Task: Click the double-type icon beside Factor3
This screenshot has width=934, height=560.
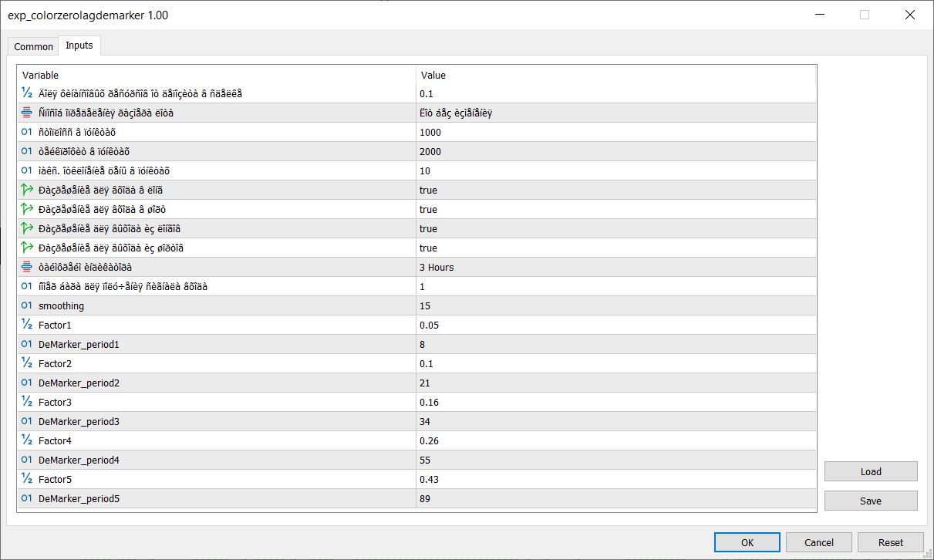Action: click(27, 402)
